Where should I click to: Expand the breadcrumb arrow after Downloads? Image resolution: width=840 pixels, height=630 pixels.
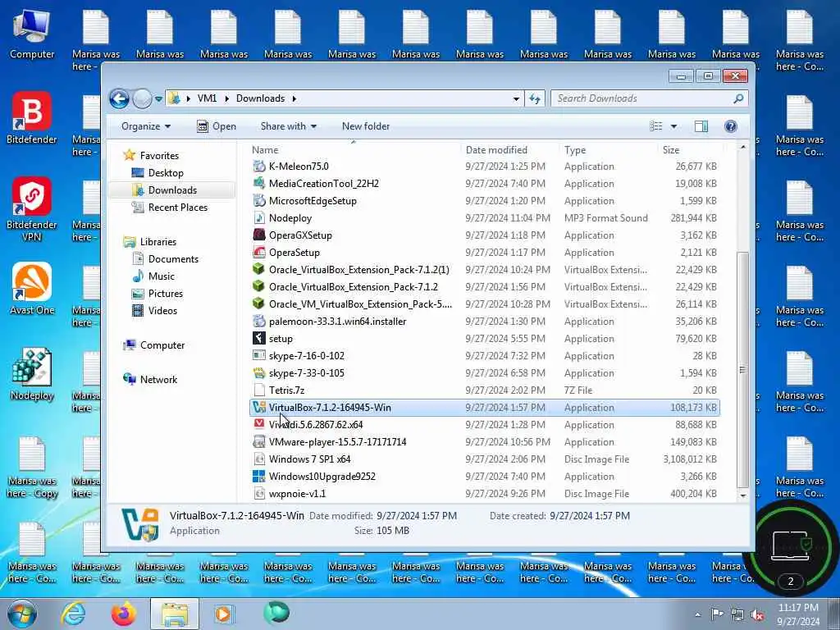tap(294, 98)
